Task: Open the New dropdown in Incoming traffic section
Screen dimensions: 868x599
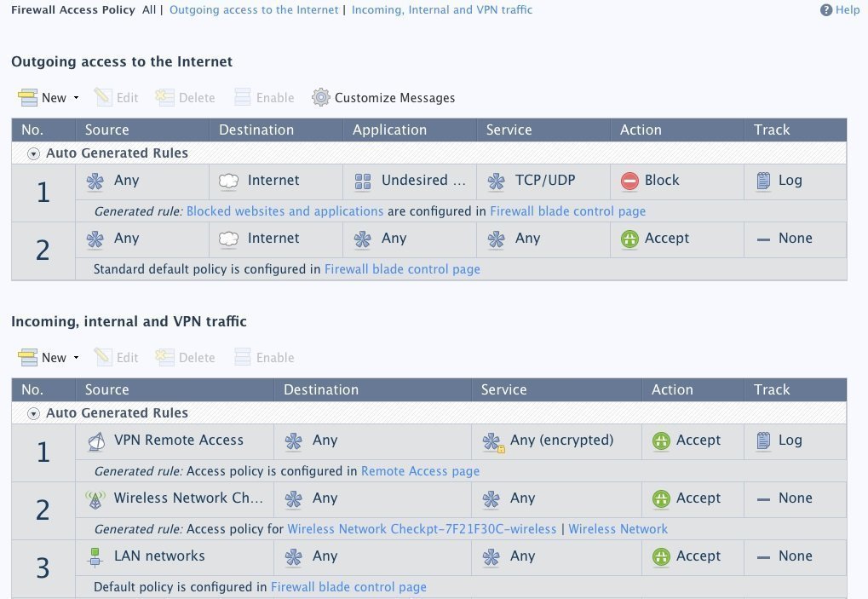Action: pyautogui.click(x=76, y=358)
